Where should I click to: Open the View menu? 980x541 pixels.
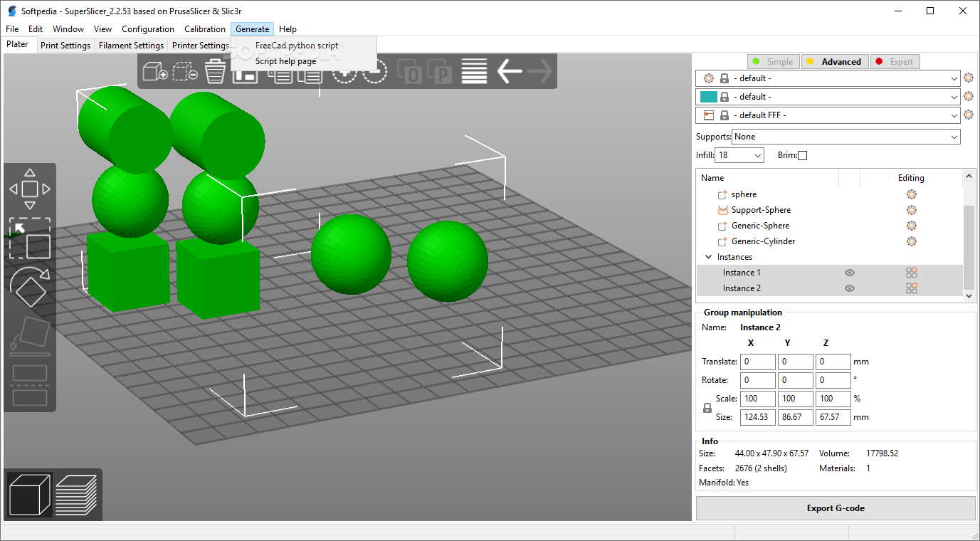102,29
